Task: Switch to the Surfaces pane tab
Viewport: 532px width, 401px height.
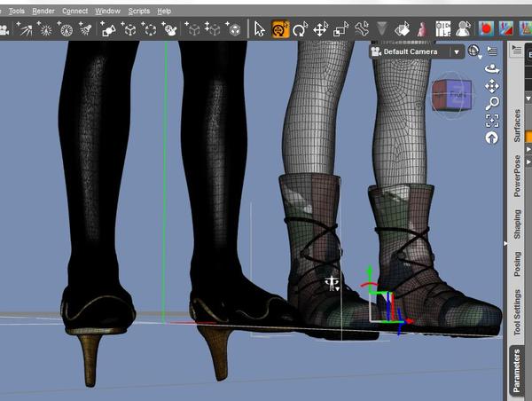Action: (518, 125)
